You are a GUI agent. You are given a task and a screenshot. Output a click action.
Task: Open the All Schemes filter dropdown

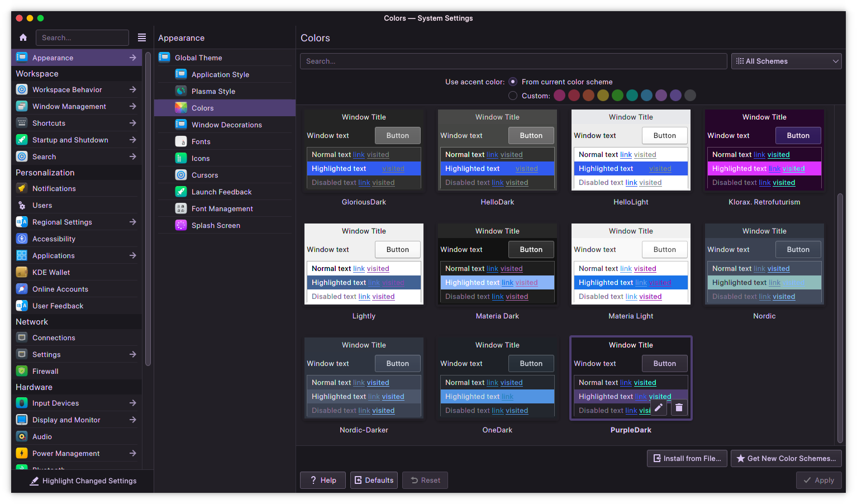(x=787, y=61)
